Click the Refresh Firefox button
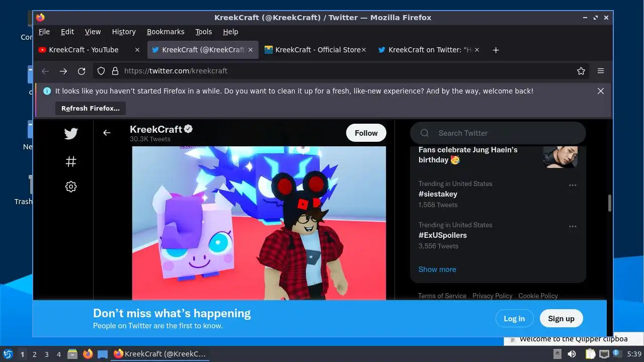Viewport: 644px width, 362px height. click(91, 108)
